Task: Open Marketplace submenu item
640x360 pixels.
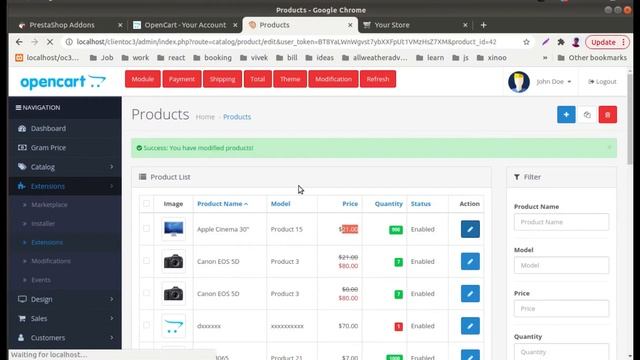Action: (x=49, y=204)
